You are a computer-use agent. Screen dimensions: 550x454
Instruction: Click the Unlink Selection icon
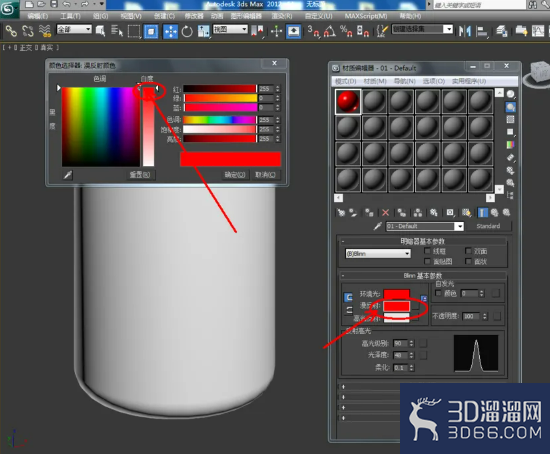tap(28, 31)
